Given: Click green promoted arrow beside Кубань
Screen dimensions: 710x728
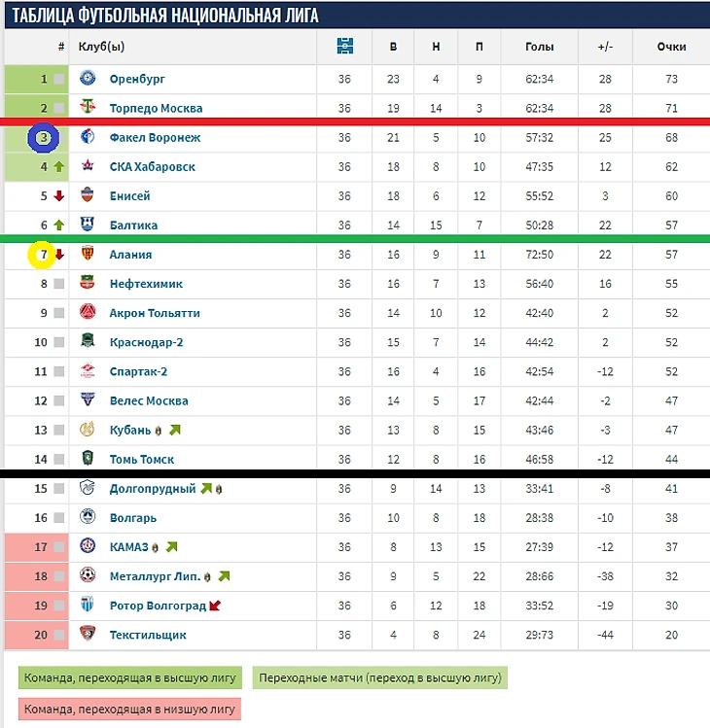Looking at the screenshot, I should [175, 430].
